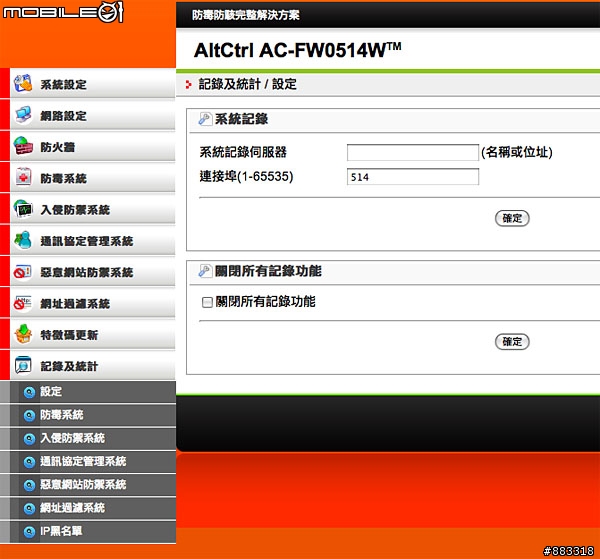Click the 連接埠(1-65535) label
The height and width of the screenshot is (559, 600).
[246, 176]
